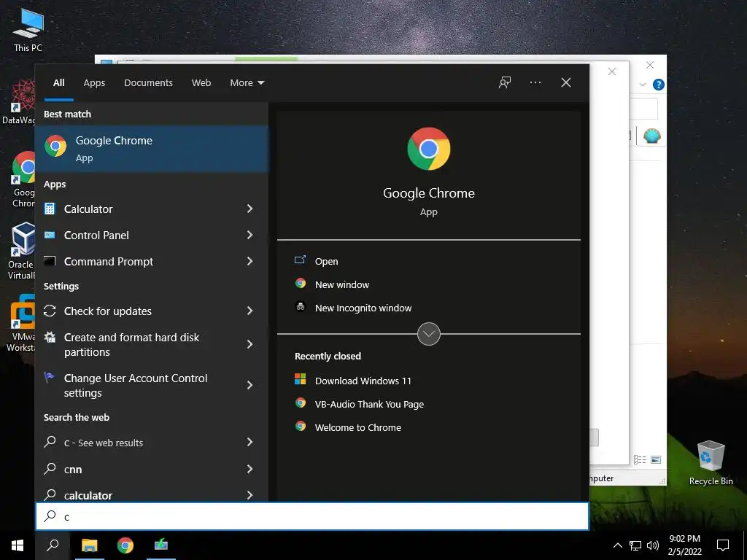Expand the Check for updates arrow
Viewport: 747px width, 560px height.
[249, 311]
